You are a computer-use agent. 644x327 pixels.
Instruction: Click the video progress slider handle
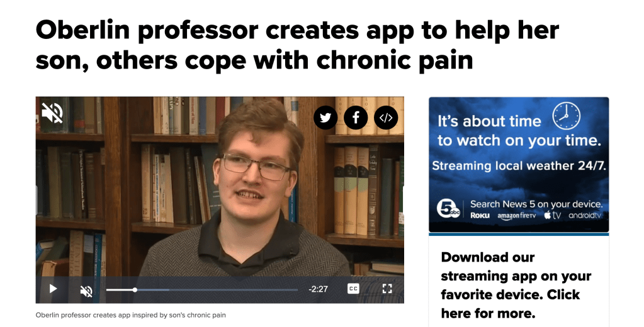pos(135,290)
